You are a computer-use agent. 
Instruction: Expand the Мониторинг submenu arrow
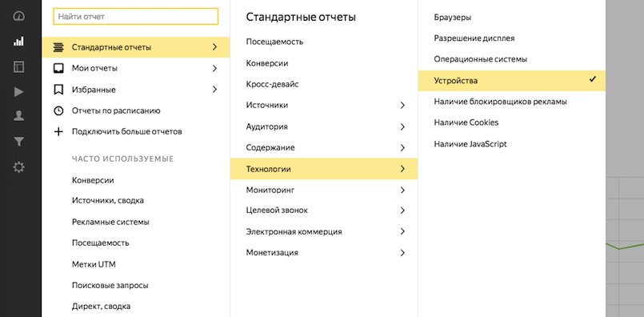pyautogui.click(x=402, y=190)
